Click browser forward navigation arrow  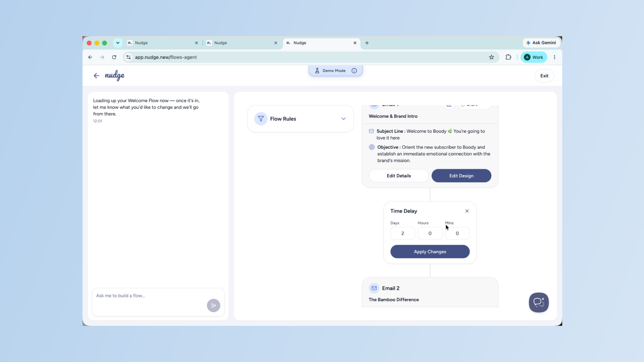(102, 57)
